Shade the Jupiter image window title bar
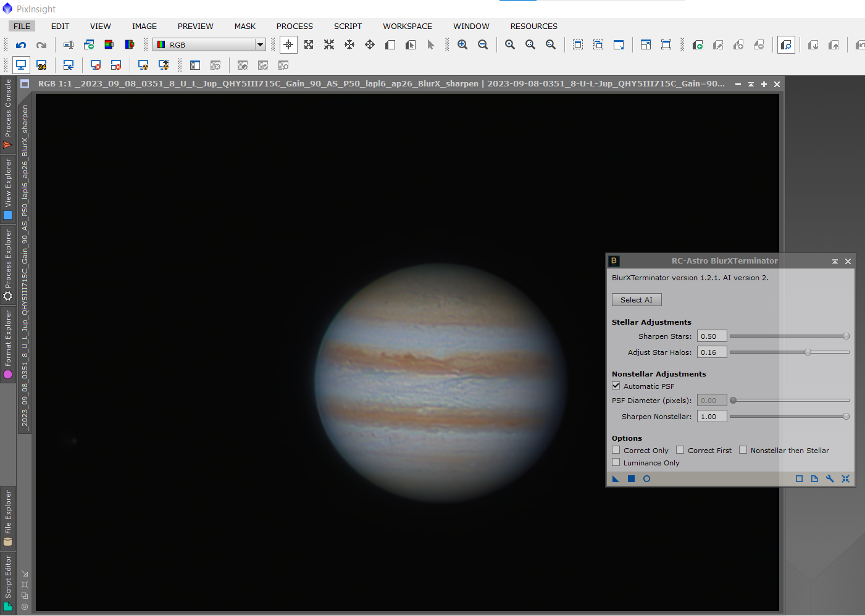 coord(751,84)
